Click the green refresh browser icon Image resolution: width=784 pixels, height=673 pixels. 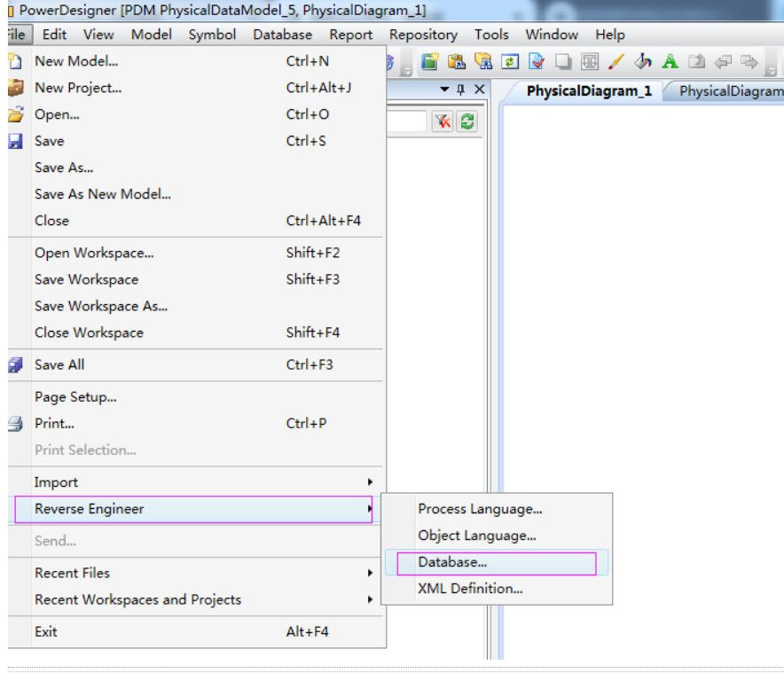coord(467,121)
